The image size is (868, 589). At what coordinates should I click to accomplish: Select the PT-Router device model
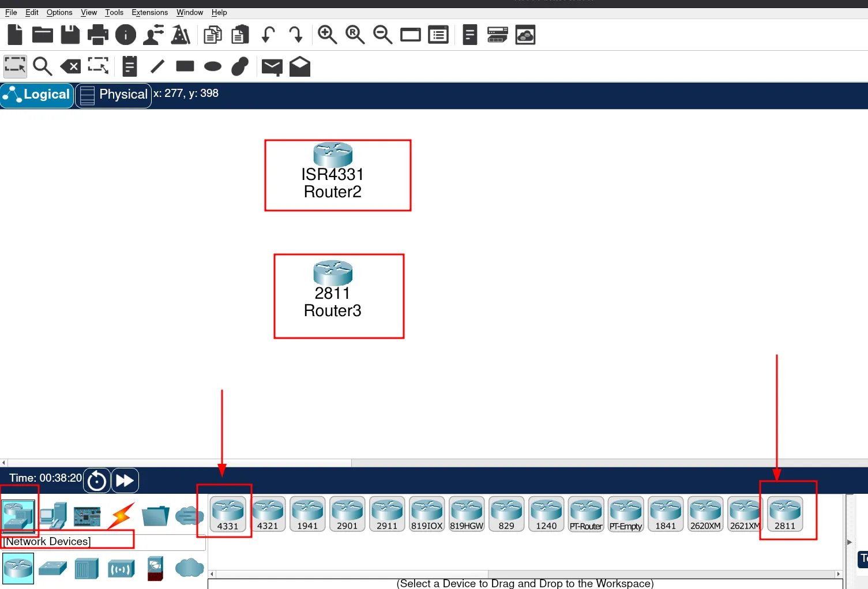(x=586, y=514)
